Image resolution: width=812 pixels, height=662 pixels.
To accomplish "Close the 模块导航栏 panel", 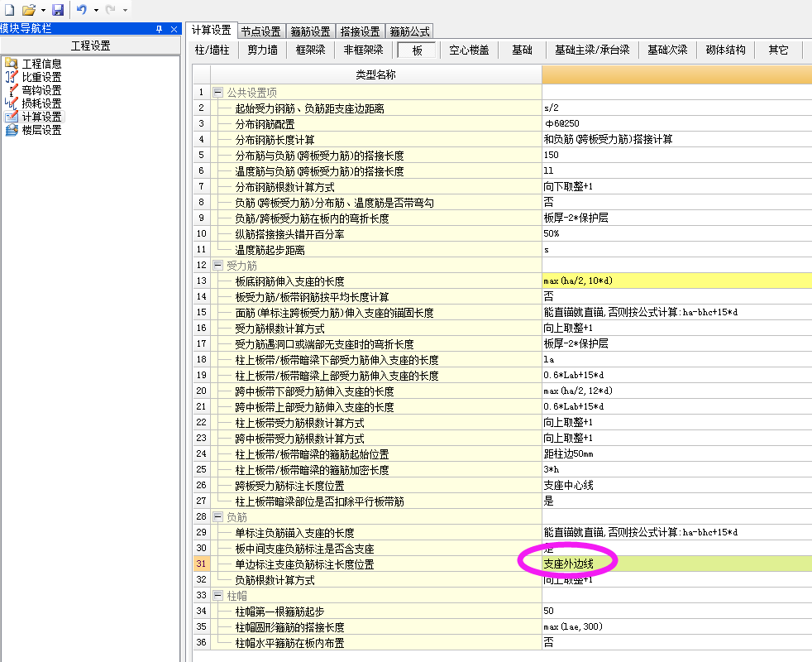I will click(x=174, y=29).
